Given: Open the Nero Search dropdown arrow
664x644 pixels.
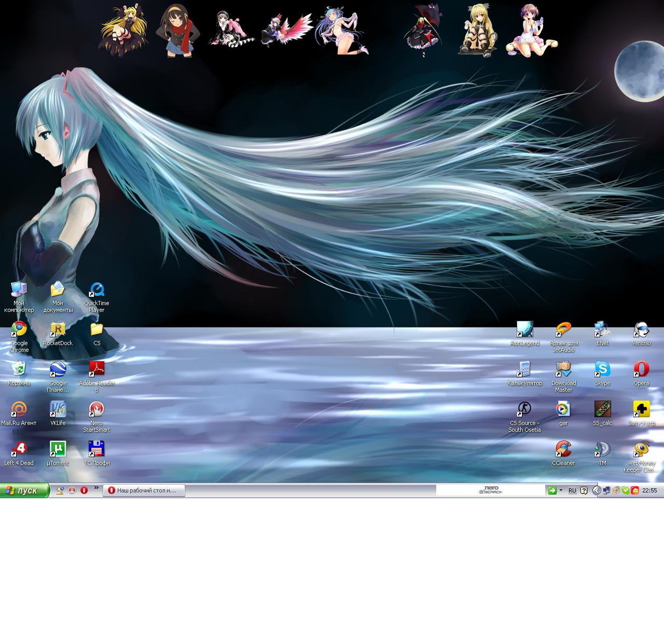Looking at the screenshot, I should tap(561, 490).
